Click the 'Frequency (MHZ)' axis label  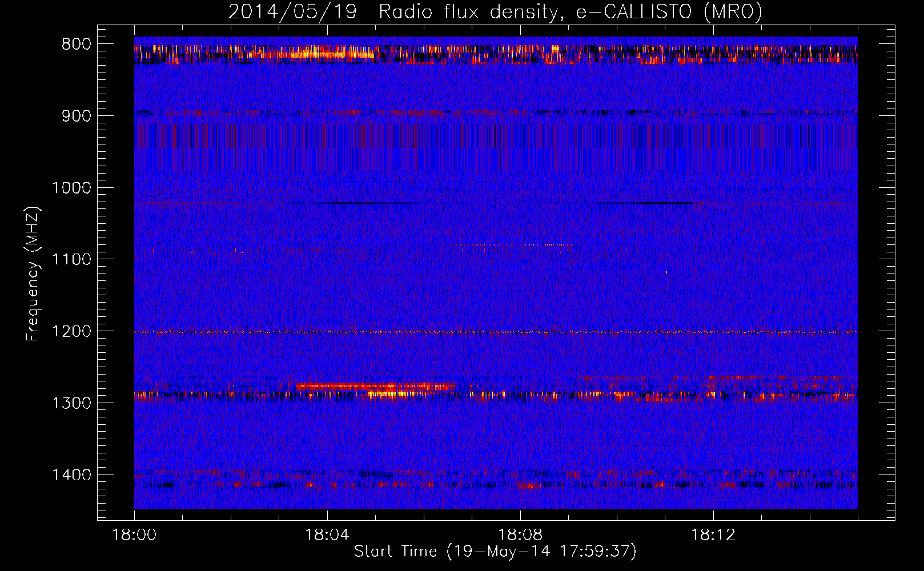[33, 274]
